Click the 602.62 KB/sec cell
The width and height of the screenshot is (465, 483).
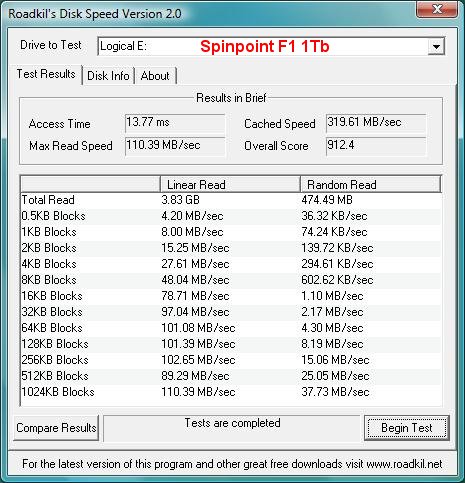point(337,280)
